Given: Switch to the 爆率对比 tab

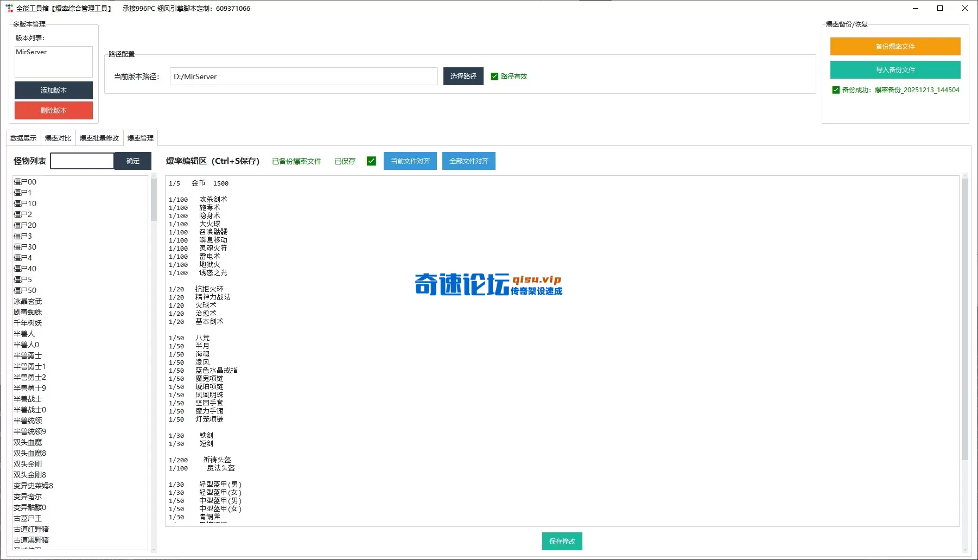Looking at the screenshot, I should pyautogui.click(x=58, y=138).
